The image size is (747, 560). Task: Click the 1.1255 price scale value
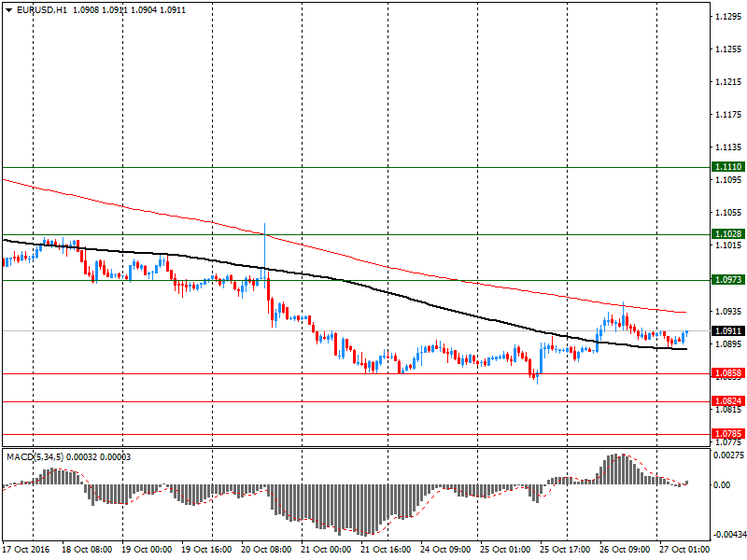[x=728, y=49]
